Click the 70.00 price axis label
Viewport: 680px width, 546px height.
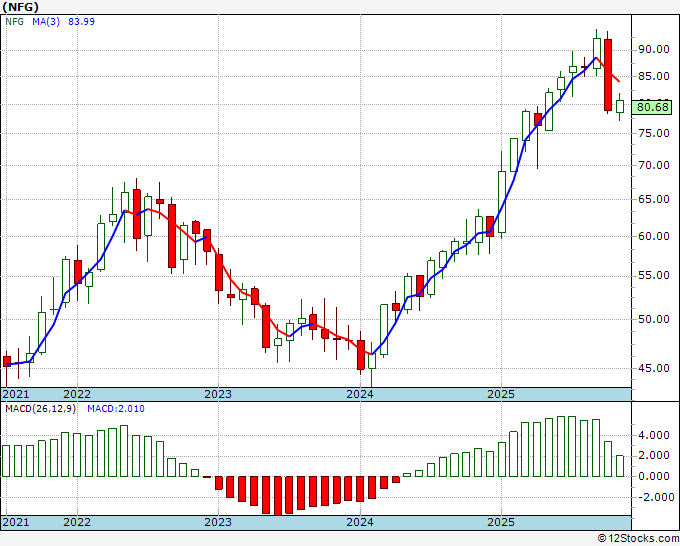[654, 165]
